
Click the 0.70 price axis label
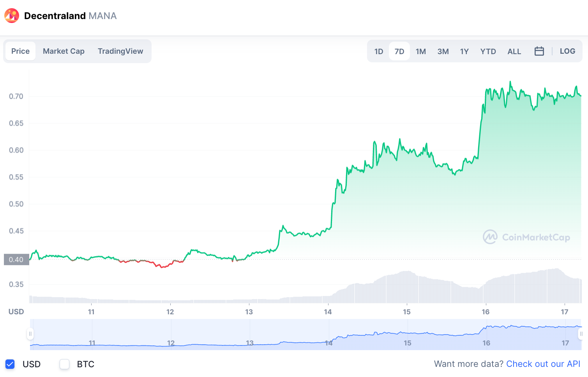(16, 96)
